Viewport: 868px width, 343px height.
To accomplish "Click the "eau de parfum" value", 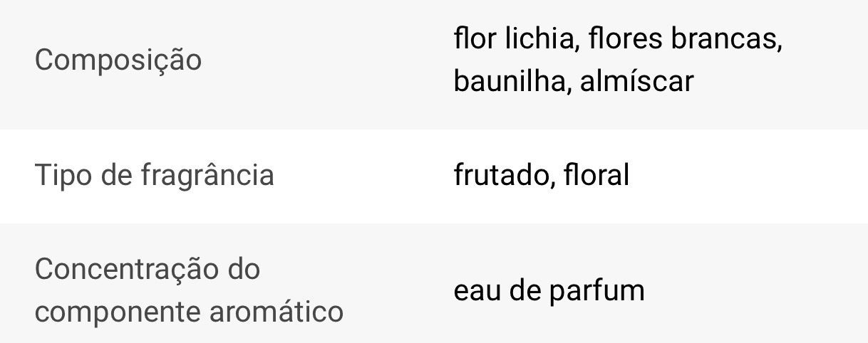I will click(549, 290).
